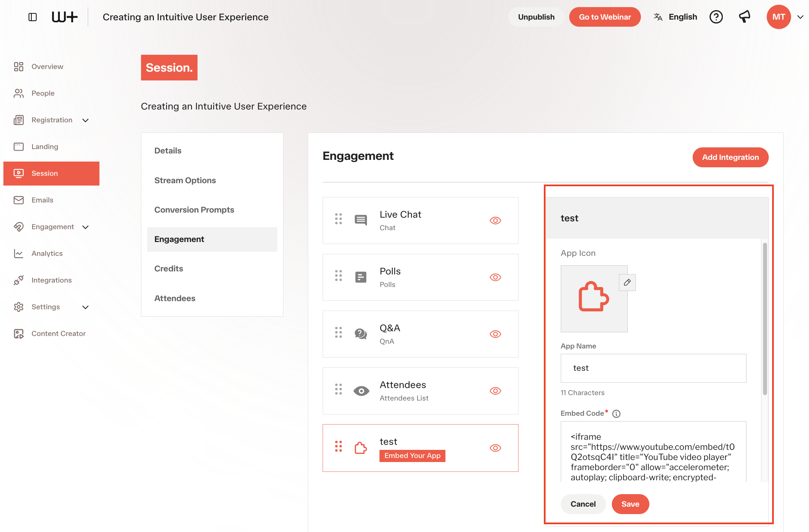Expand the Registration submenu
809x532 pixels.
point(85,120)
